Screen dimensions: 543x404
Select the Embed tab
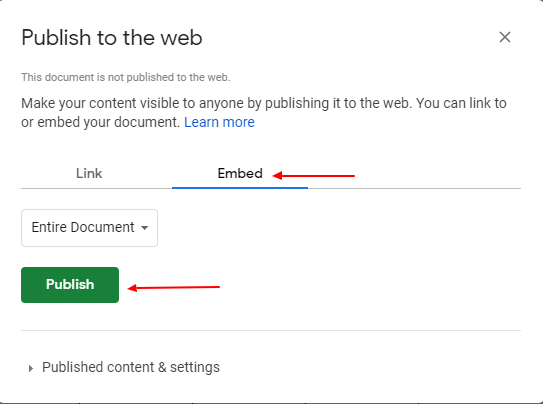tap(240, 173)
